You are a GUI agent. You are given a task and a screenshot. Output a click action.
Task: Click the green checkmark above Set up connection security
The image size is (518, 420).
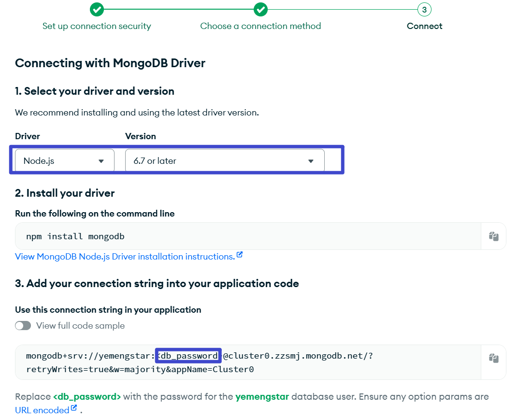pos(97,9)
